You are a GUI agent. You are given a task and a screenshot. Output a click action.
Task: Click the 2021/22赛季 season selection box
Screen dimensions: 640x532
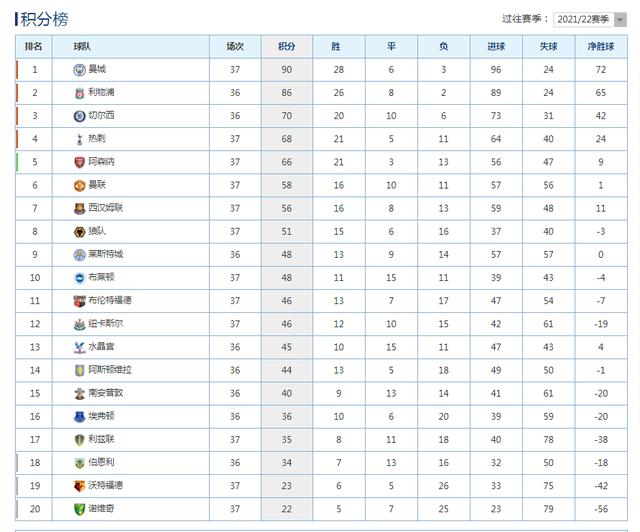coord(590,20)
